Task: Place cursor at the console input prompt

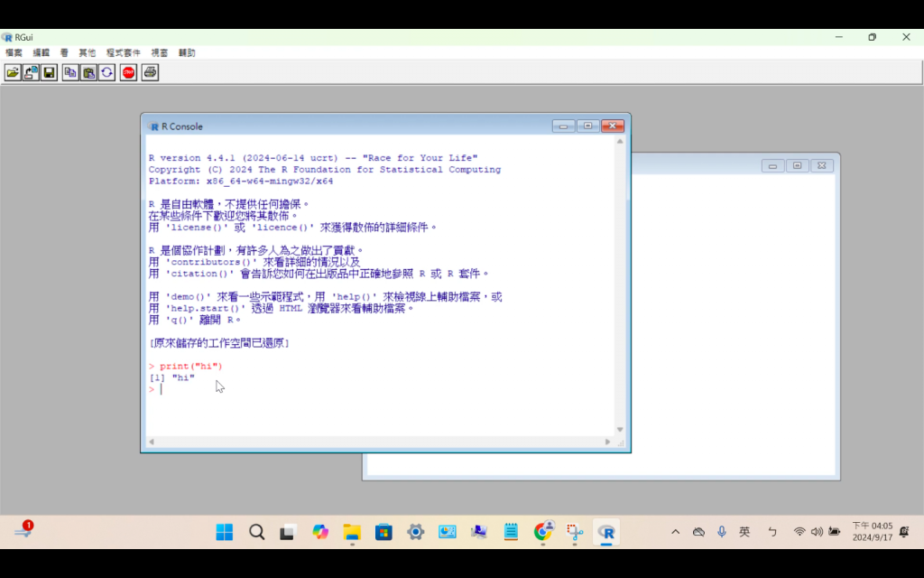Action: [161, 389]
